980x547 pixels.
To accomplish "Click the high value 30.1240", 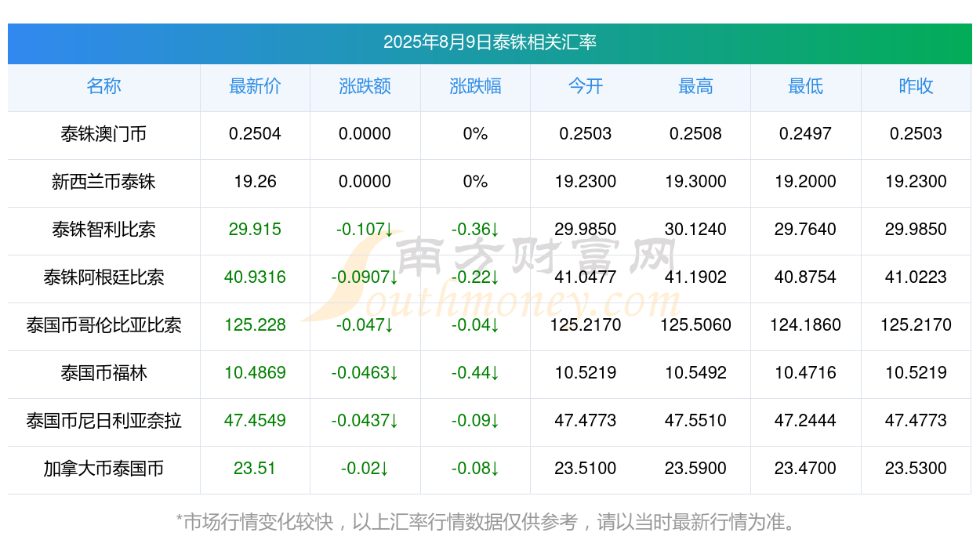I will (x=695, y=230).
